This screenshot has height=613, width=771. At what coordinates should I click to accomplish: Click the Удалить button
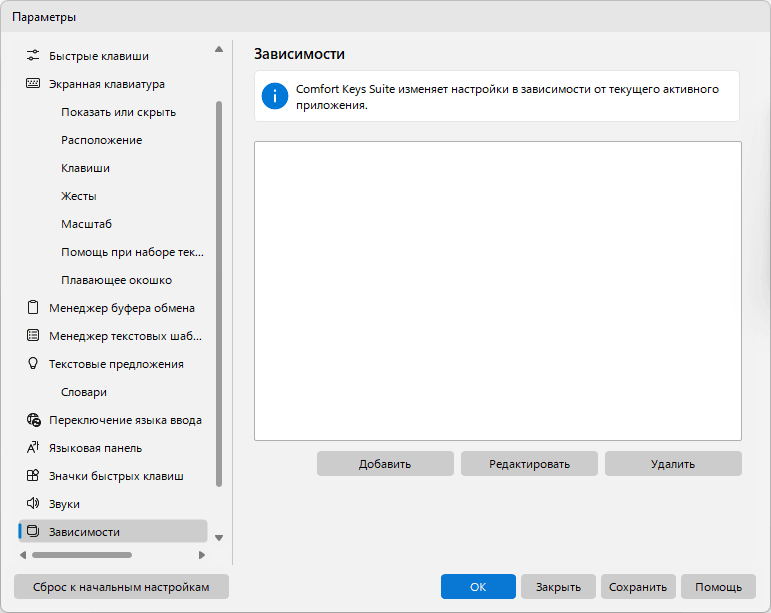pyautogui.click(x=673, y=464)
